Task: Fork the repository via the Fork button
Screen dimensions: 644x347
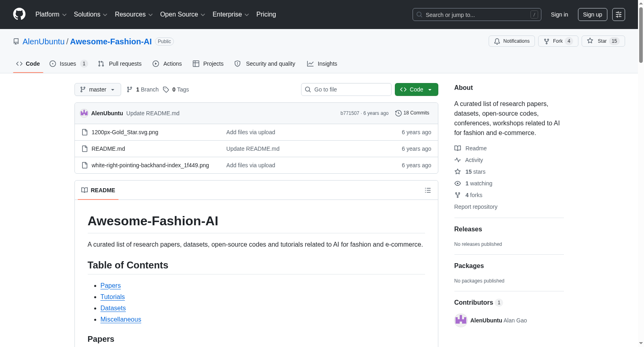Action: point(558,41)
